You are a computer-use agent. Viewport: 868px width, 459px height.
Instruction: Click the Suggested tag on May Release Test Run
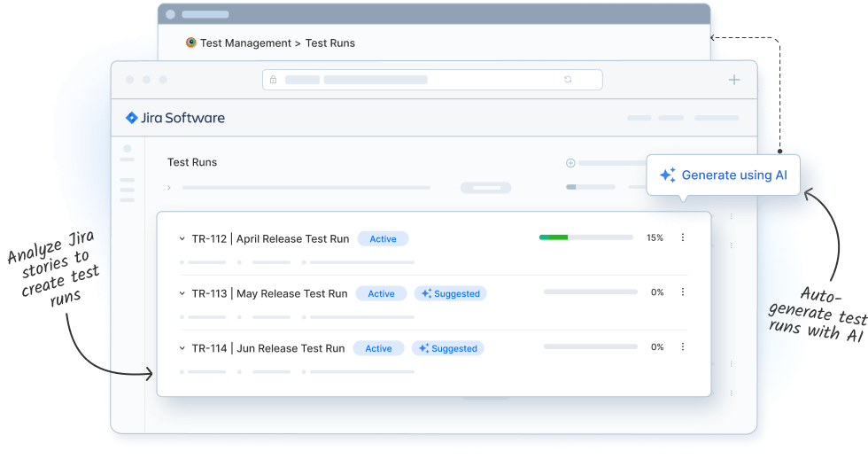[451, 293]
